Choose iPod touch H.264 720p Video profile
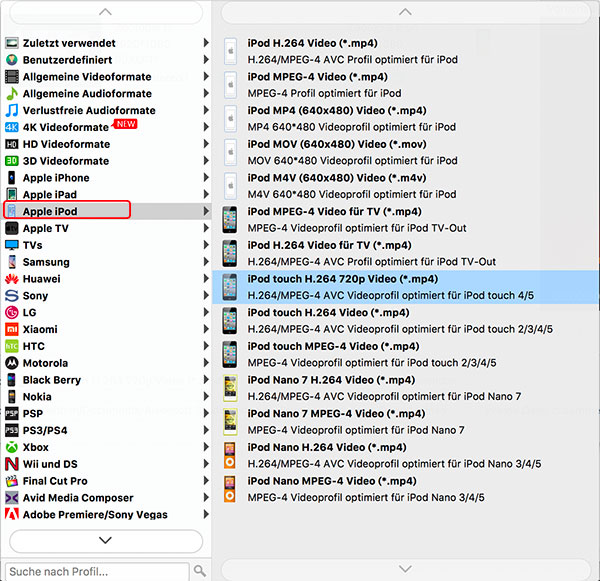 pyautogui.click(x=406, y=287)
